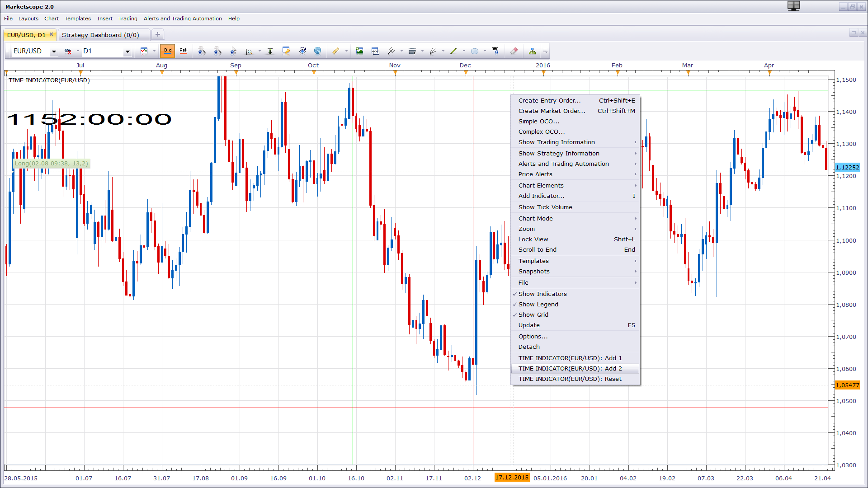This screenshot has width=868, height=488.
Task: Switch chart to Ask prices
Action: [x=184, y=51]
